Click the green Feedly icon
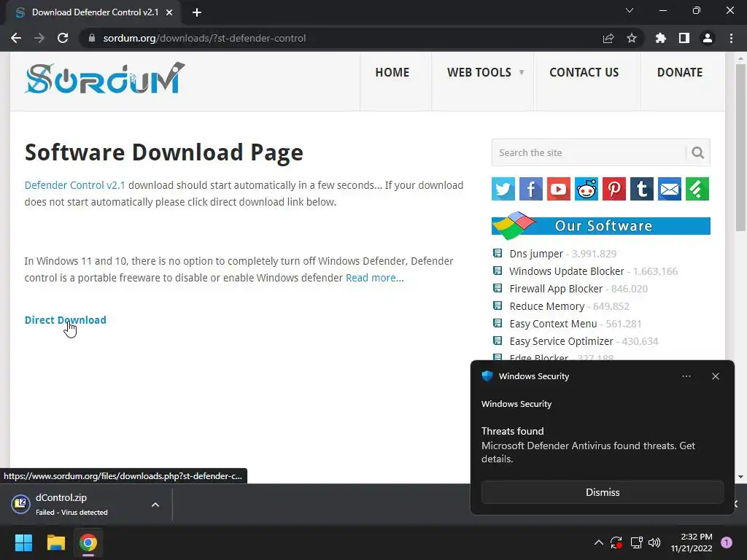The image size is (747, 560). [697, 189]
